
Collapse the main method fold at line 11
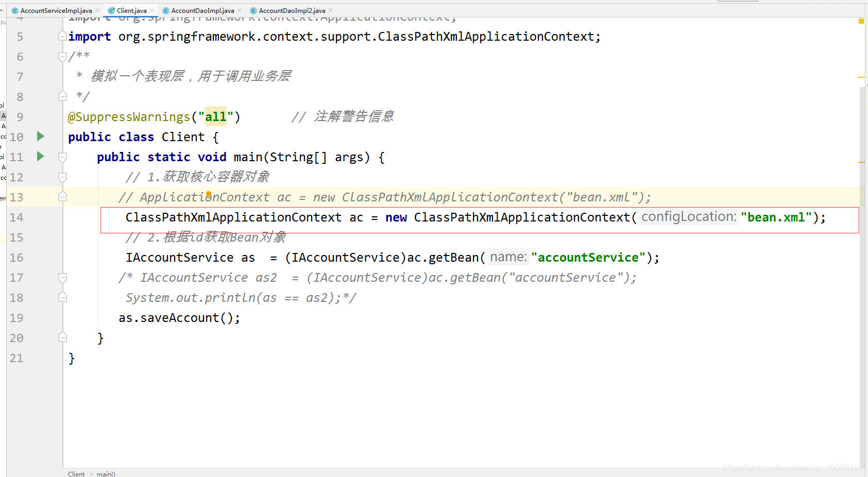click(62, 157)
